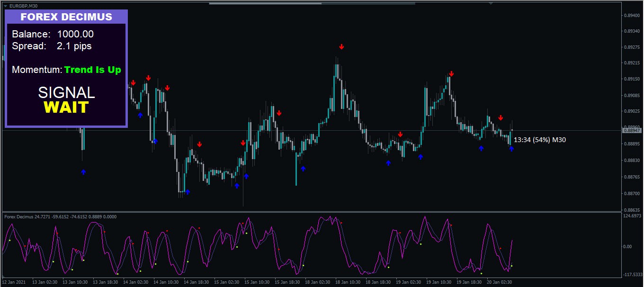This screenshot has width=644, height=287.
Task: Click the 124.6973 oscillator scale value
Action: (632, 216)
